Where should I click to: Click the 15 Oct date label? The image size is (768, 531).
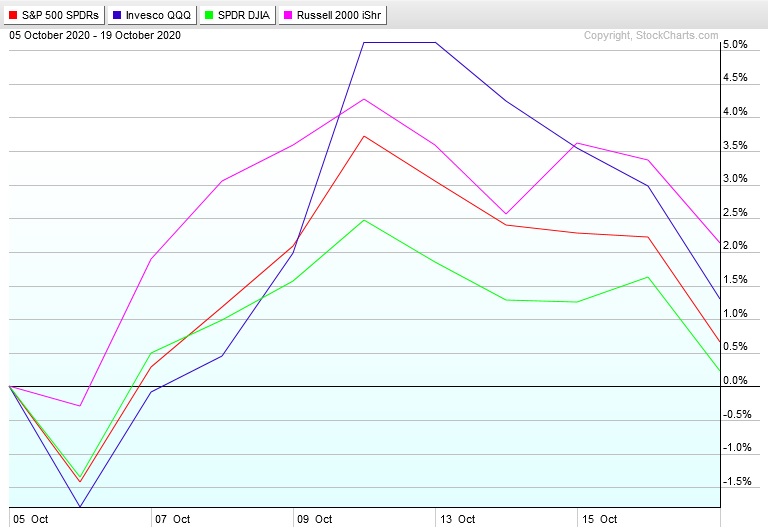tap(600, 519)
